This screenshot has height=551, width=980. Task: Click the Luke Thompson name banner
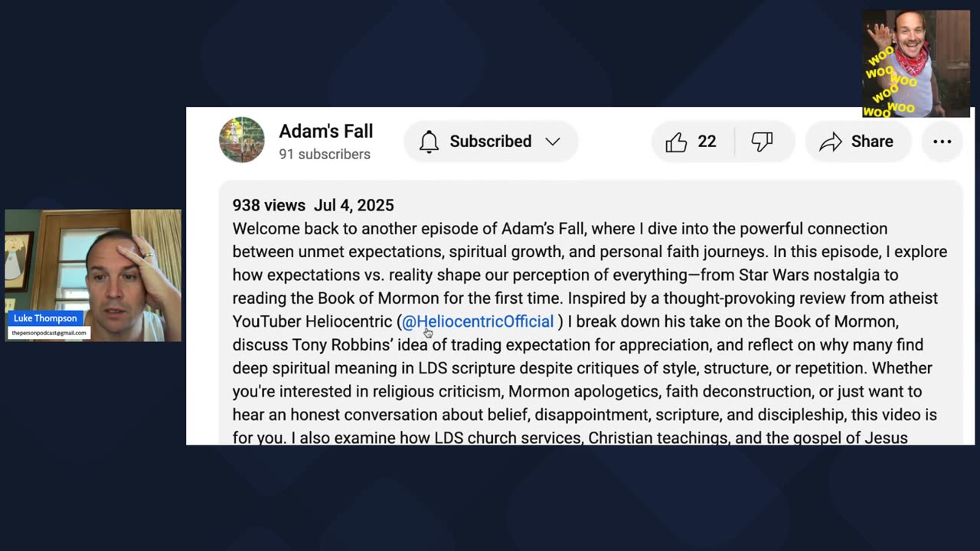[45, 318]
